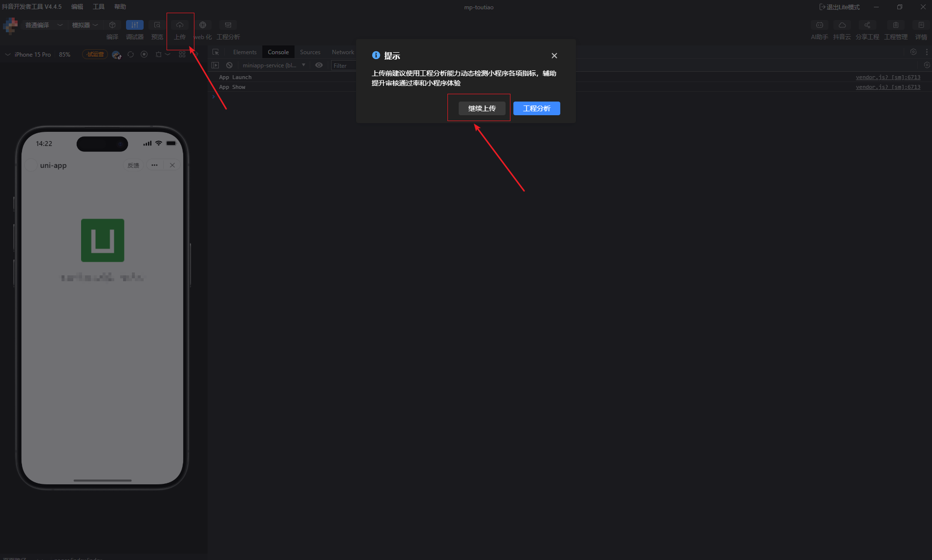
Task: Toggle the recording button in simulator toolbar
Action: coord(144,54)
